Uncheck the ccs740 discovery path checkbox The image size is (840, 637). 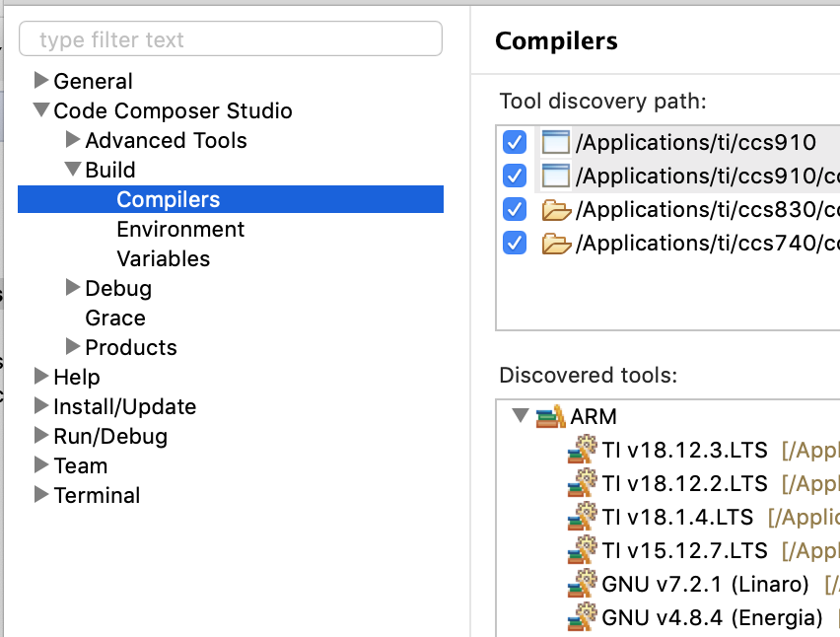[x=515, y=244]
